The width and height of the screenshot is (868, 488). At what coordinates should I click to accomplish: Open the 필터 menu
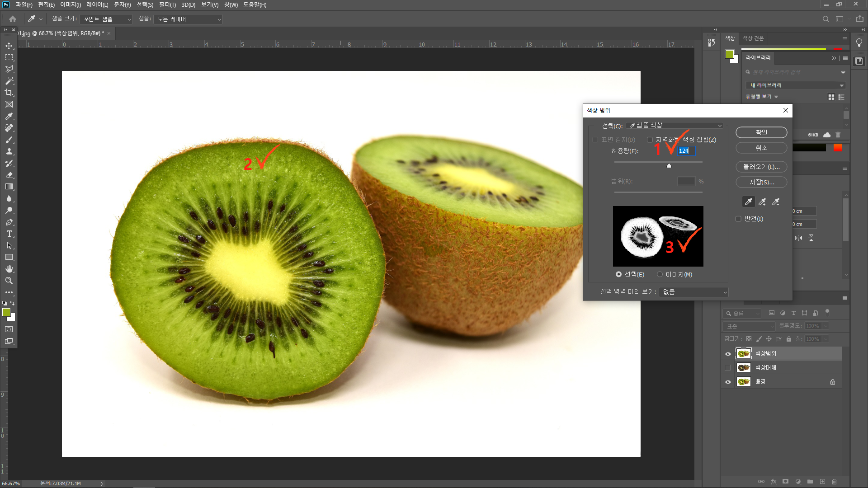pyautogui.click(x=167, y=5)
